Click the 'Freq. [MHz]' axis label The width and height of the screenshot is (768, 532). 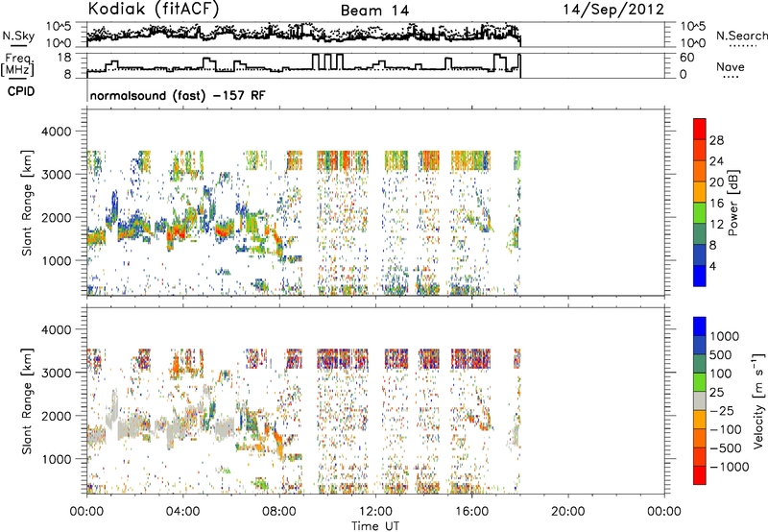17,64
